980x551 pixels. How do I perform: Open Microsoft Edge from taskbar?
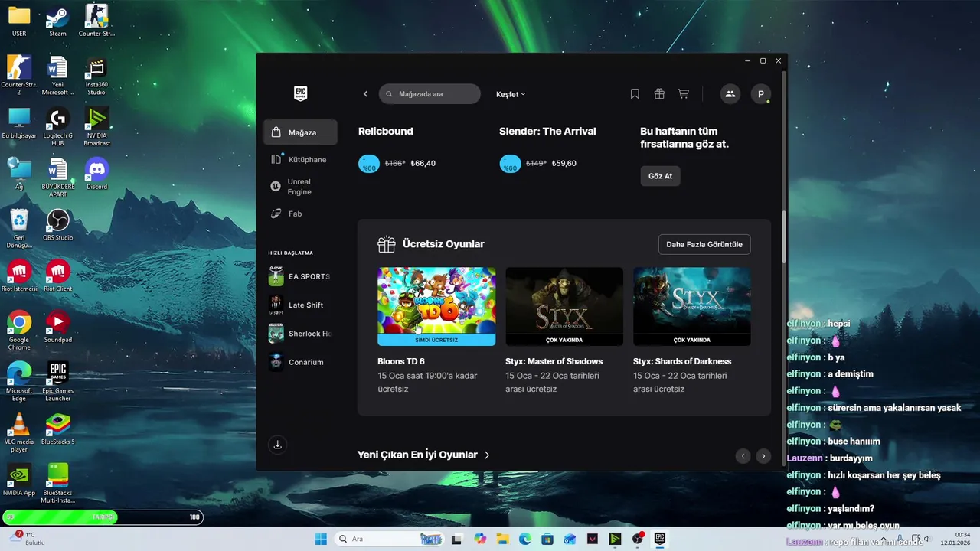525,539
